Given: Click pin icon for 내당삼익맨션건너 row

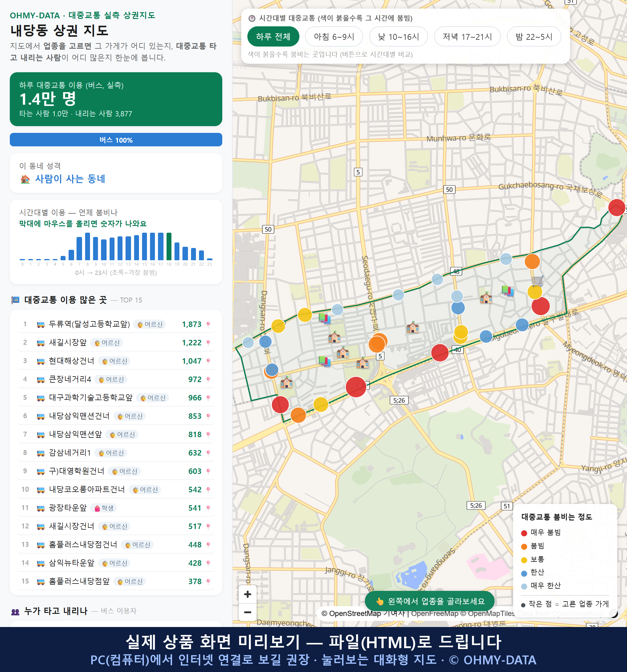Looking at the screenshot, I should (x=208, y=416).
